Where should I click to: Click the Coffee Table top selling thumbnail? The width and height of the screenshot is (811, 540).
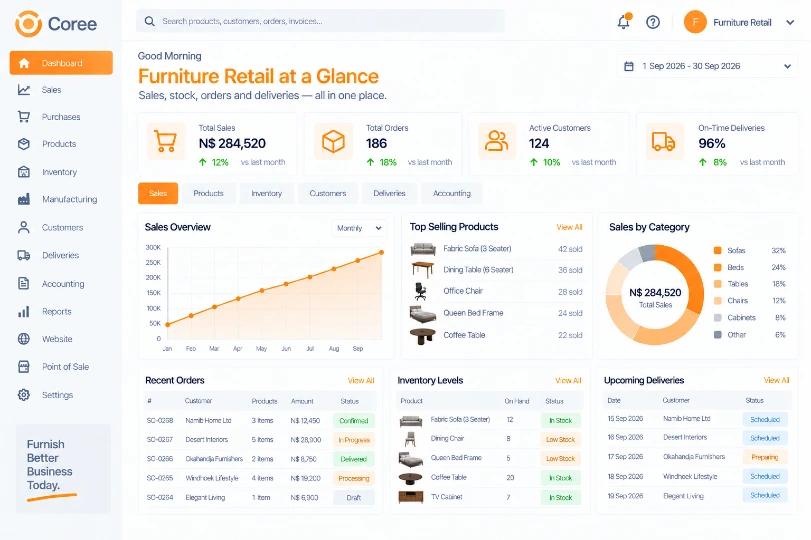tap(423, 336)
